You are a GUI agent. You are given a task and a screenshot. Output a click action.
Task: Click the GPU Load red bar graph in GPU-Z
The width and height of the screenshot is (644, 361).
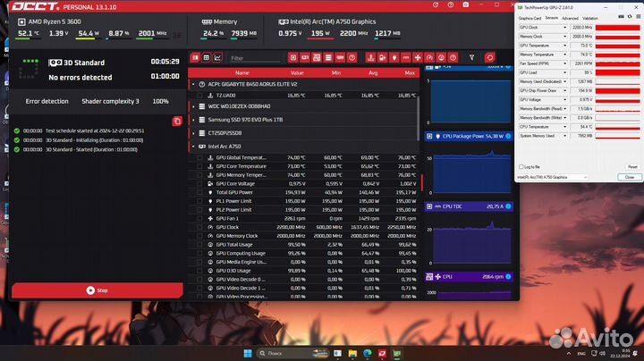[x=618, y=72]
